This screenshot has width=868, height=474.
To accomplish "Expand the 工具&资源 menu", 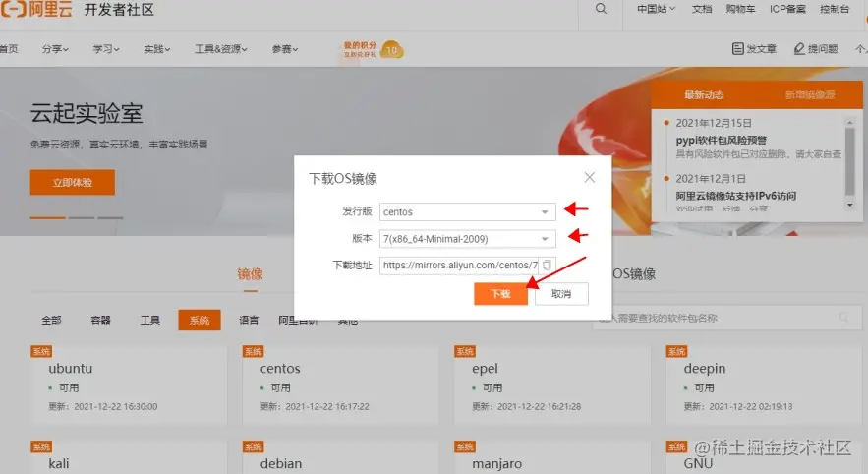I will (x=220, y=49).
